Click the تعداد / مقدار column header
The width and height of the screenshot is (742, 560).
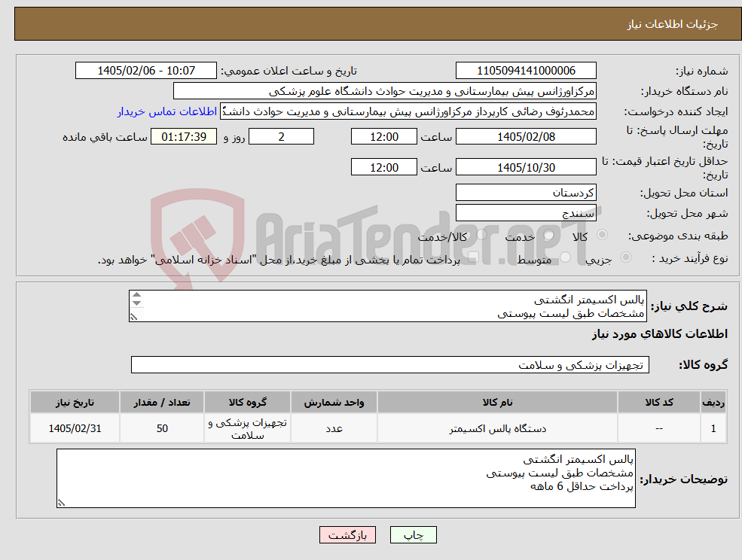162,402
